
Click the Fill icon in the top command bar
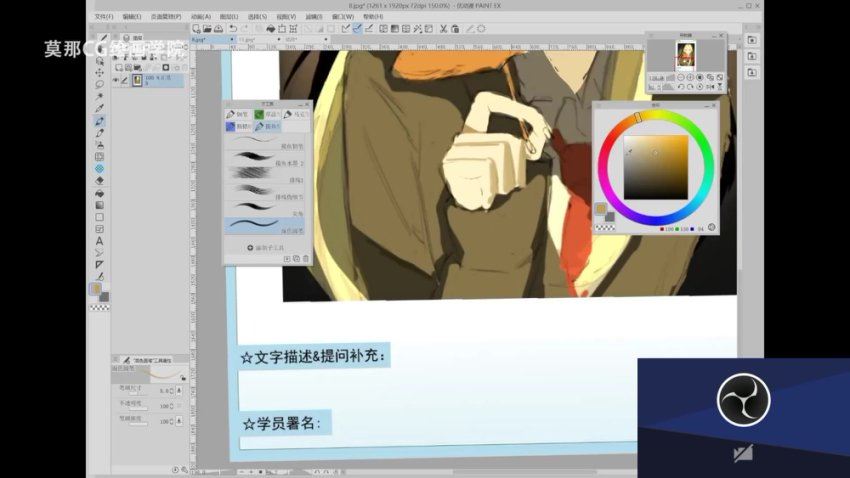(x=271, y=29)
